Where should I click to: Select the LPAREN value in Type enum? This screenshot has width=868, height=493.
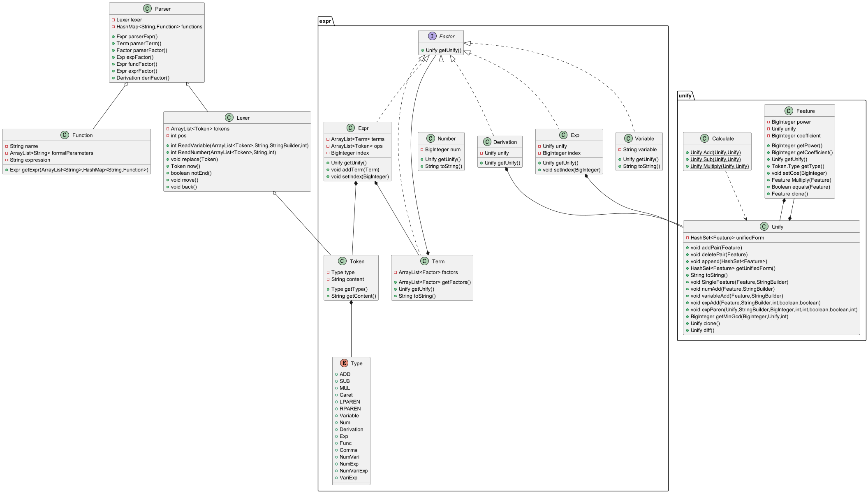tap(350, 402)
